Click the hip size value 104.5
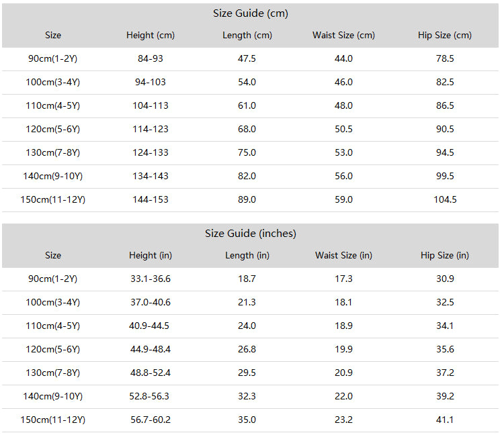Screen dimensions: 504x435 tap(445, 199)
